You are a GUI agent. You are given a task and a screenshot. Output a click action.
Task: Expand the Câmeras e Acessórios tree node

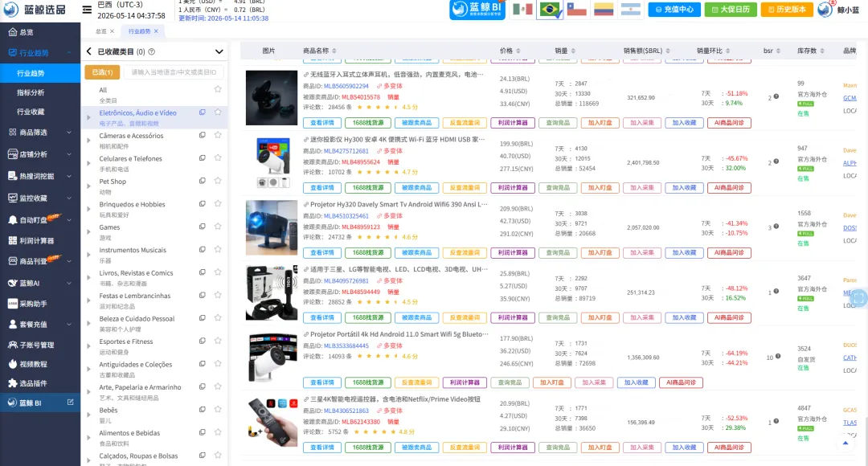[88, 141]
